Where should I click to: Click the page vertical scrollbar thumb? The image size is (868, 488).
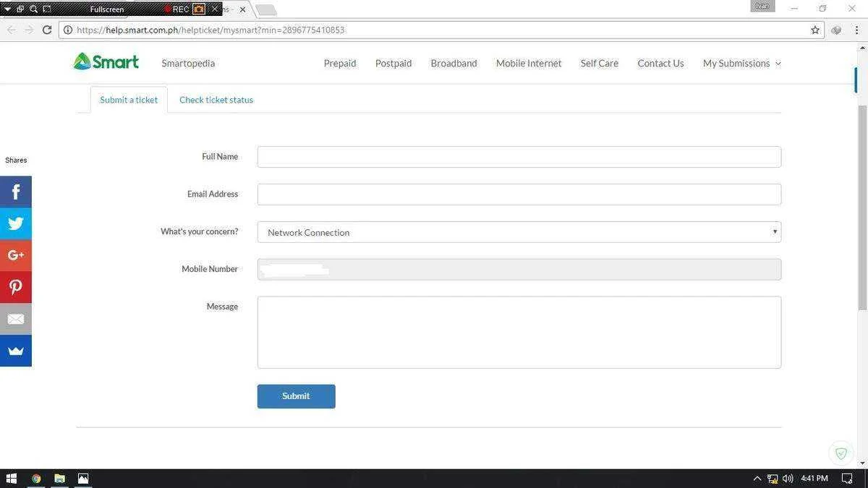(862, 207)
